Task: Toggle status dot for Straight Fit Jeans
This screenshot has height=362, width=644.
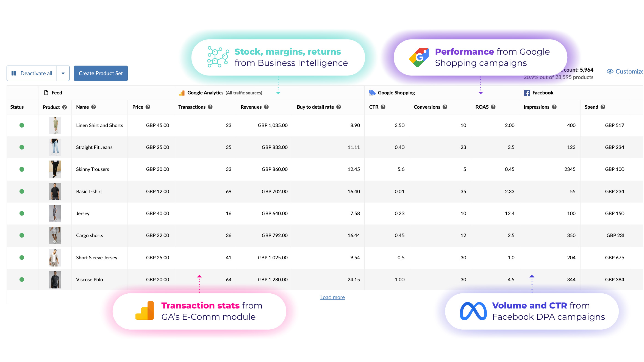Action: [22, 147]
